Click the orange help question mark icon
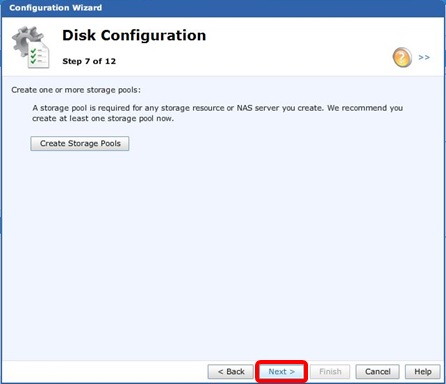This screenshot has width=446, height=384. (x=402, y=57)
